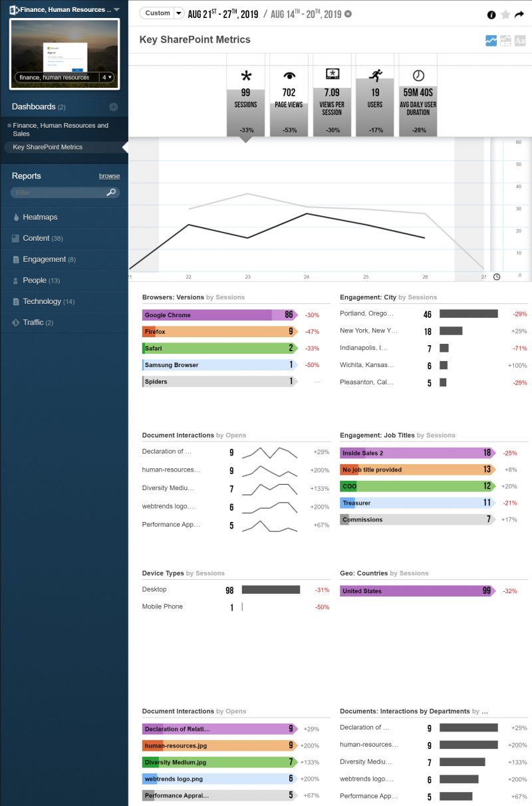Toggle the star to favorite this dashboard

(x=504, y=15)
